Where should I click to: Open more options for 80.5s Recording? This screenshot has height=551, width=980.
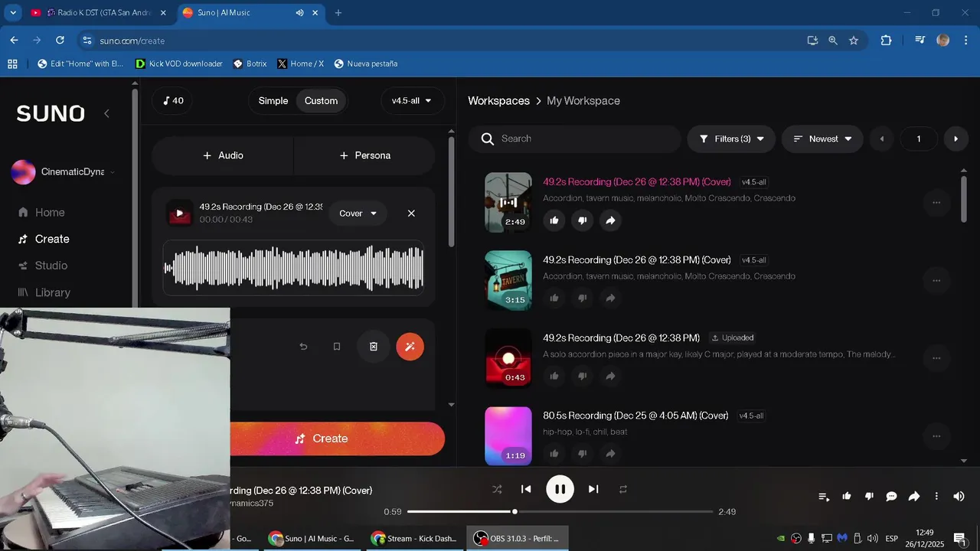(x=936, y=436)
